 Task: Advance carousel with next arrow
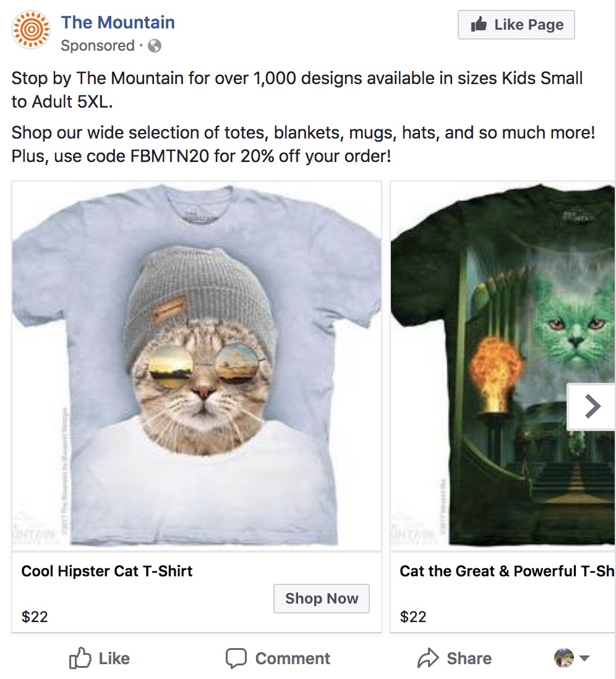592,406
